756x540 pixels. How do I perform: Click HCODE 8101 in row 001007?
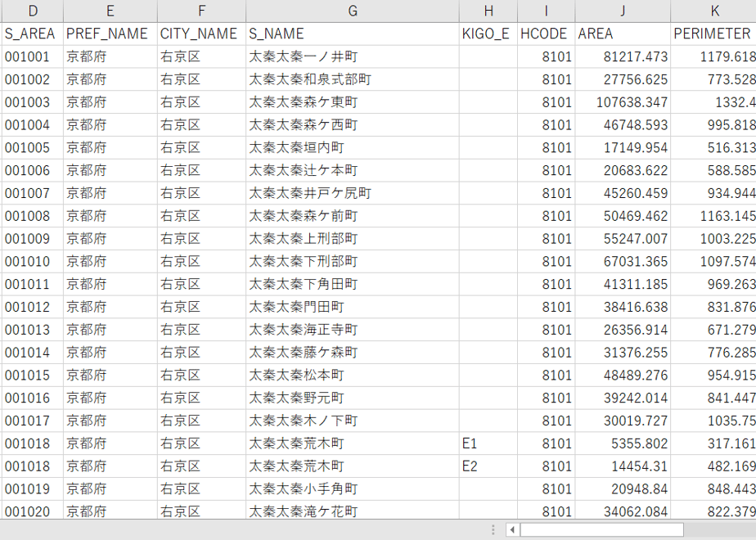pos(547,193)
